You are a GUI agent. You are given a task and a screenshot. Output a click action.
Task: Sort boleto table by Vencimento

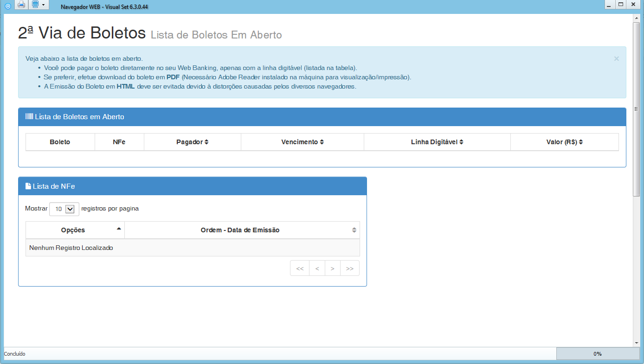pos(302,142)
